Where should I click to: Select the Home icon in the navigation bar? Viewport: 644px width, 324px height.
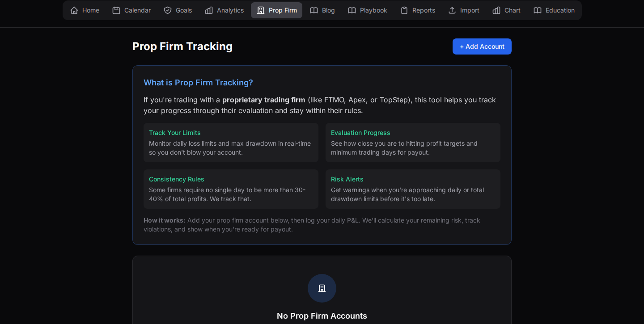(x=73, y=10)
